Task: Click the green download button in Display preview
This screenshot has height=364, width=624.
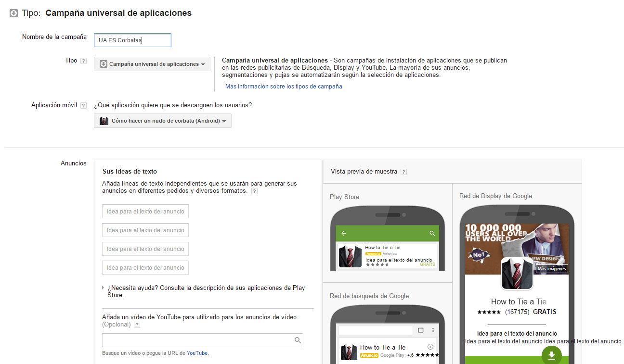Action: pos(552,355)
